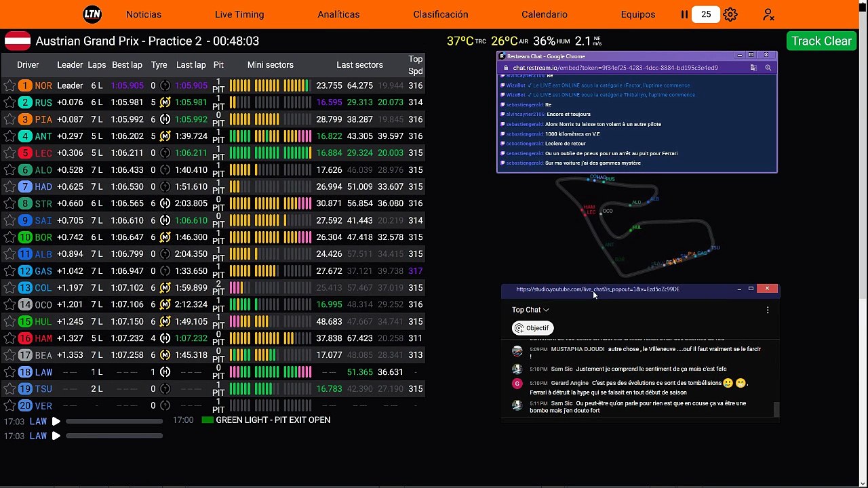
Task: Click Gerard Angine's avatar in chat
Action: coord(517,384)
